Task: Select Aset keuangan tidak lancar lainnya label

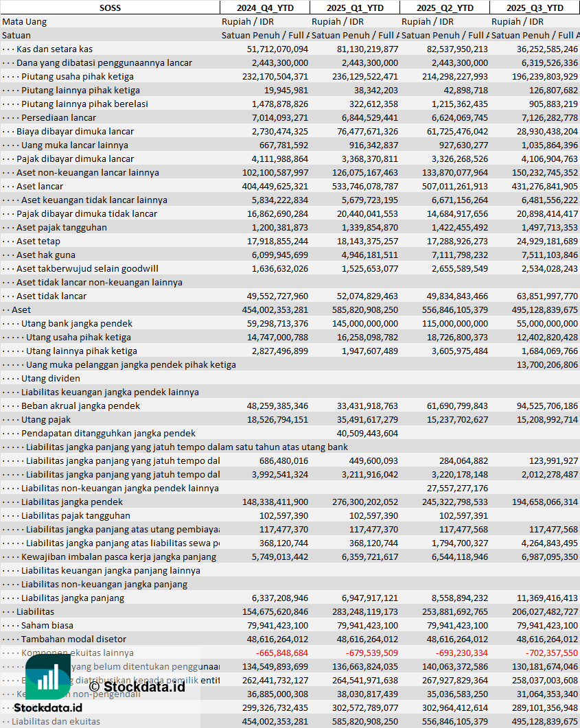Action: 94,200
